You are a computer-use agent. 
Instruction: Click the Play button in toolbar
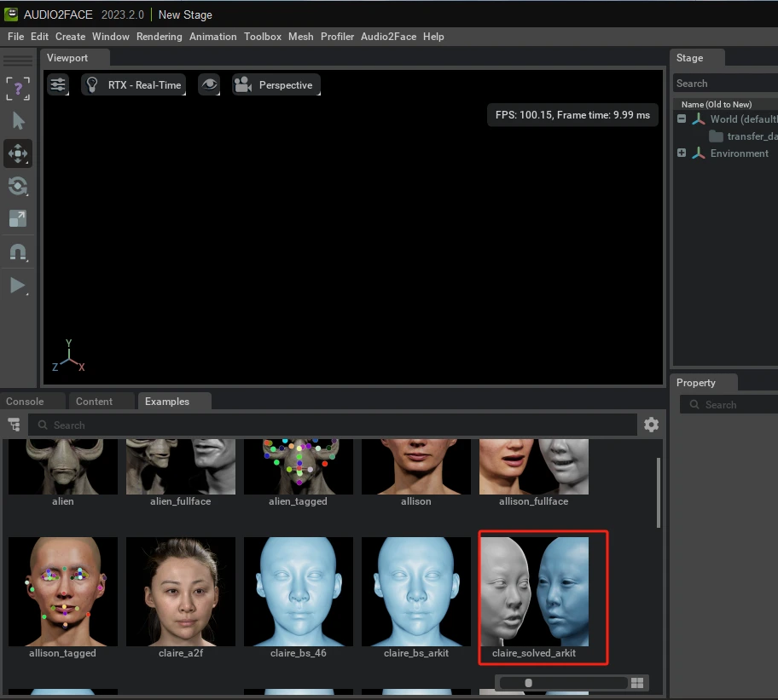click(18, 285)
